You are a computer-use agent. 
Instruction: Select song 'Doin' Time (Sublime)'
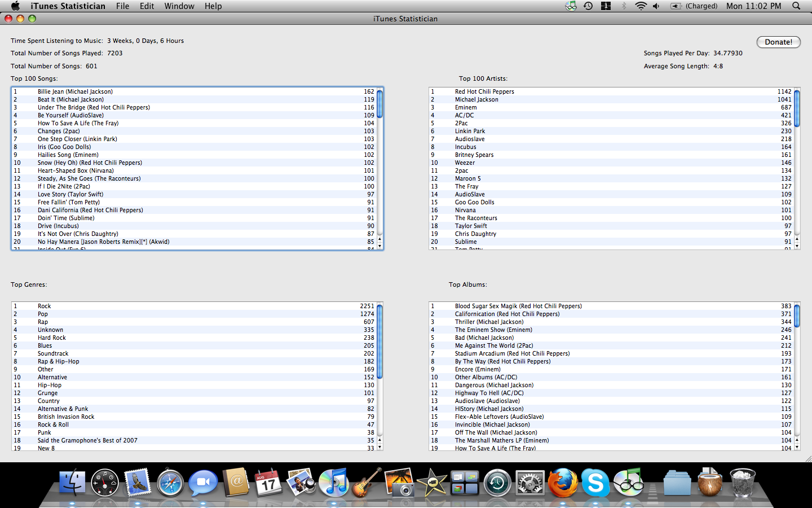click(194, 218)
